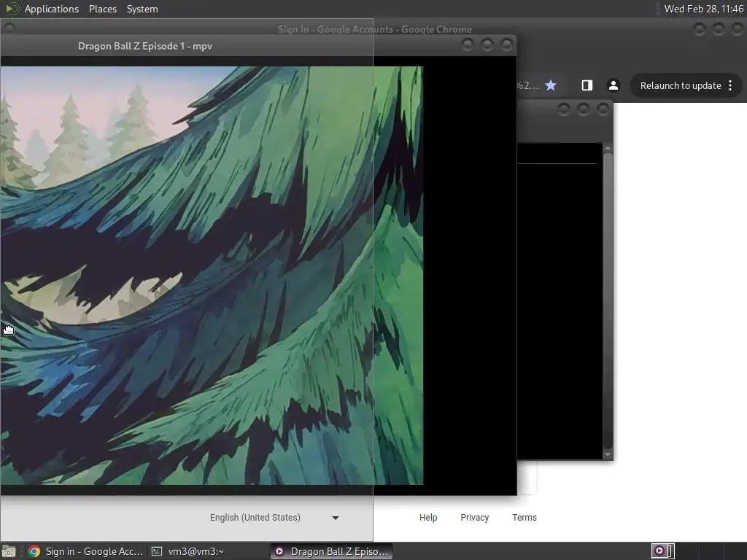This screenshot has width=747, height=560.
Task: Open the Applications menu
Action: [x=52, y=9]
